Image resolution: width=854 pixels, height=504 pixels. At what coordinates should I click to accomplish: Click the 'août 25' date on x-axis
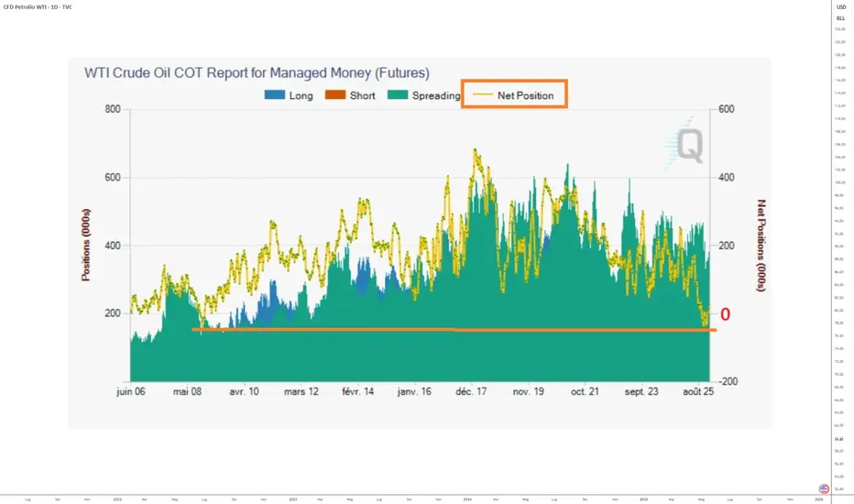[x=698, y=391]
